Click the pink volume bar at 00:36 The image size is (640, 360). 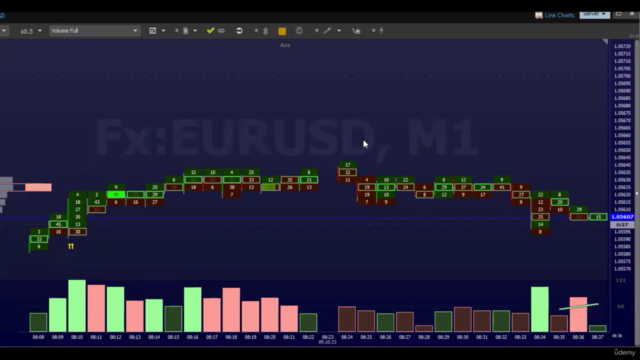point(578,314)
